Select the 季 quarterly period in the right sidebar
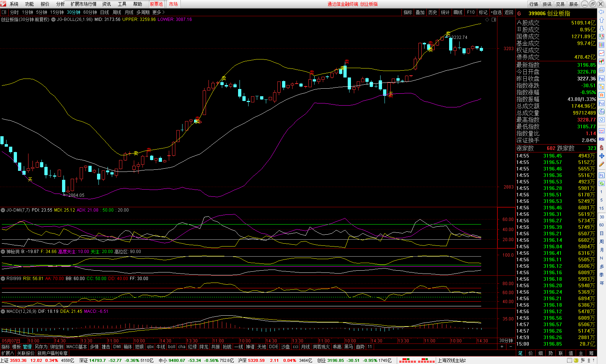The height and width of the screenshot is (364, 606). pyautogui.click(x=601, y=275)
